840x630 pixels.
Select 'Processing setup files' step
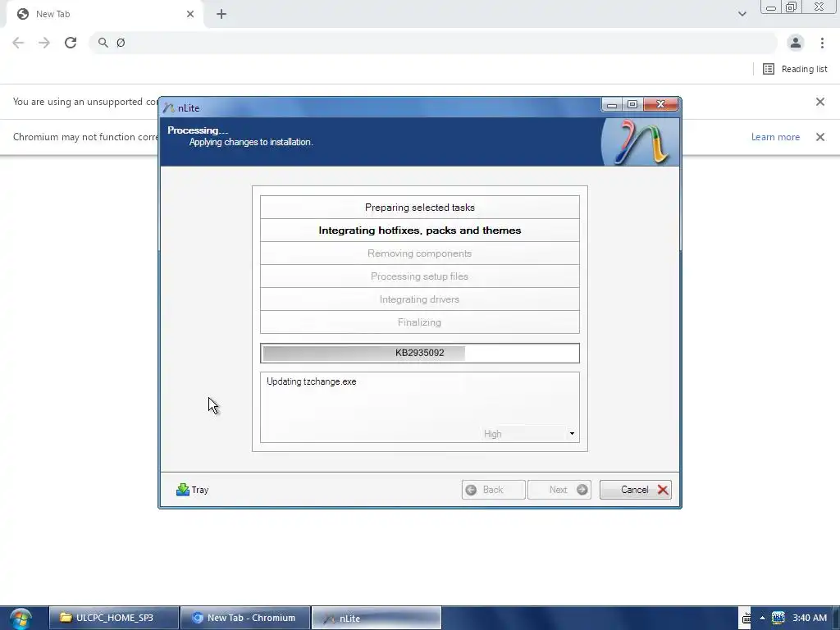click(x=419, y=276)
